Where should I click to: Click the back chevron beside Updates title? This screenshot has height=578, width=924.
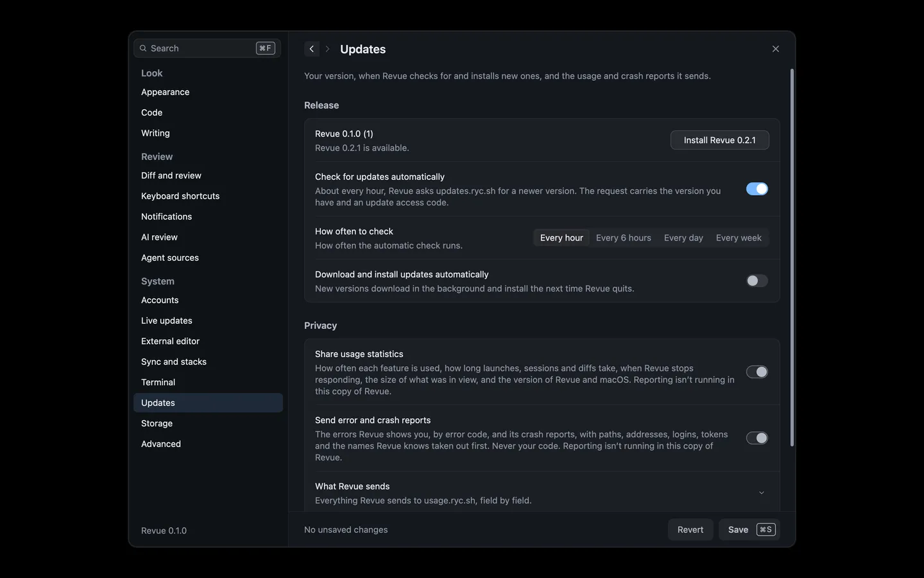click(x=312, y=49)
